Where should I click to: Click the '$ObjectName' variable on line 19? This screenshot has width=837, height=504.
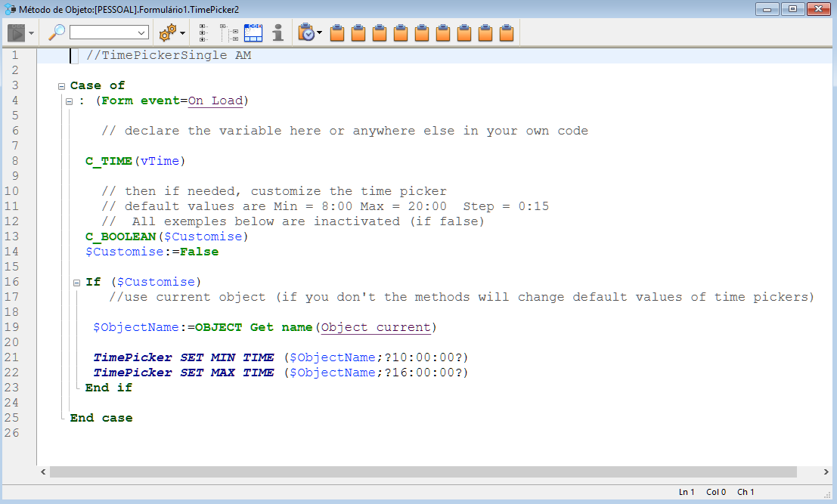tap(136, 327)
